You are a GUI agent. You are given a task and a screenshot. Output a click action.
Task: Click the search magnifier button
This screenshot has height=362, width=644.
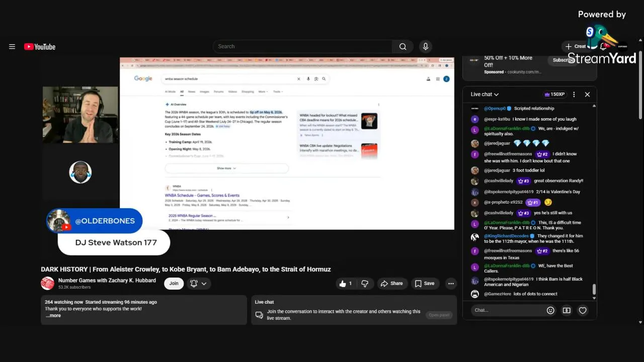(403, 46)
